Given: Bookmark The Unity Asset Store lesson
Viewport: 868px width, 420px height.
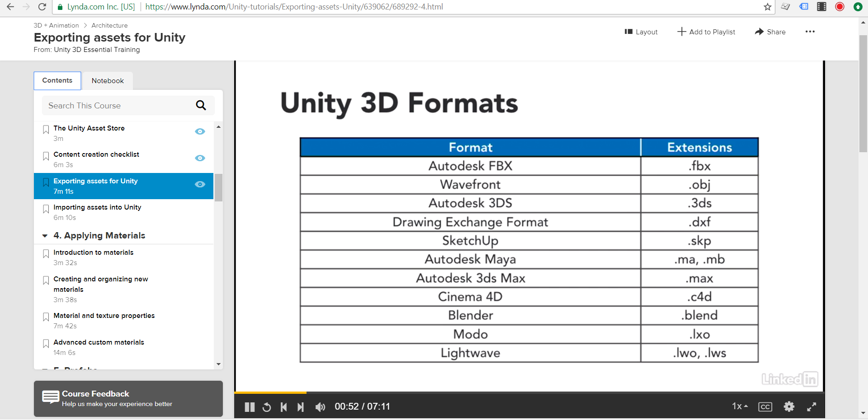Looking at the screenshot, I should pos(46,130).
